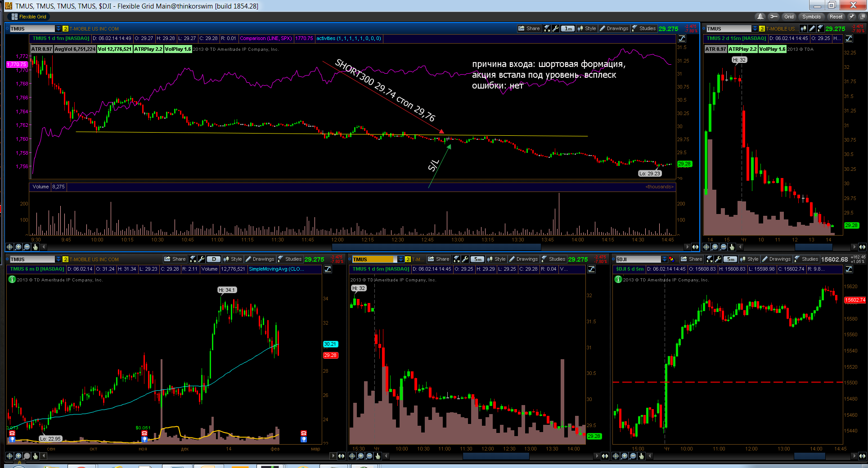Toggle the 5m timeframe button on $DJI chart

[x=731, y=259]
